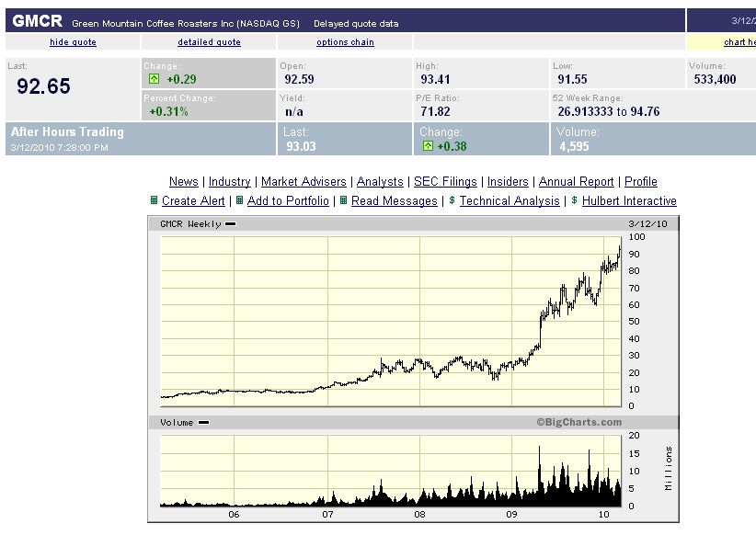
Task: Click the Add to Portfolio link
Action: click(x=288, y=201)
